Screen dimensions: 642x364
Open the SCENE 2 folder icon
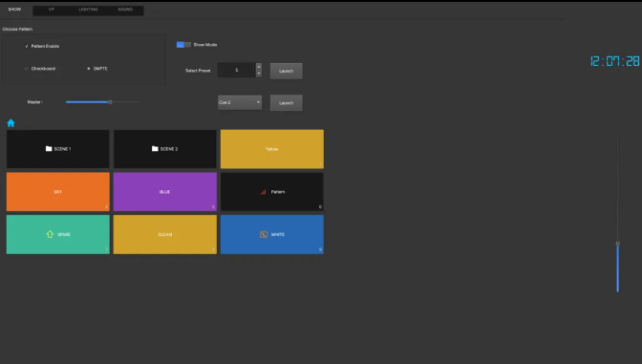(x=155, y=149)
